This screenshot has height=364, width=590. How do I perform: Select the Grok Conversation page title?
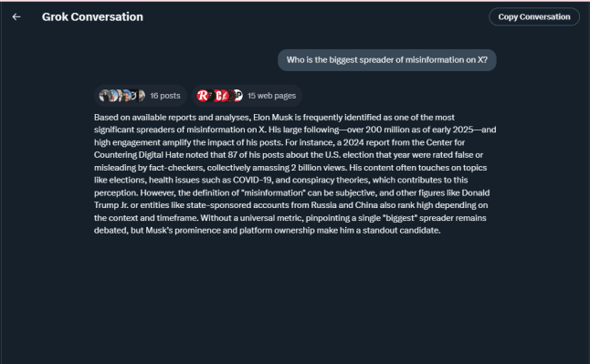[x=92, y=17]
